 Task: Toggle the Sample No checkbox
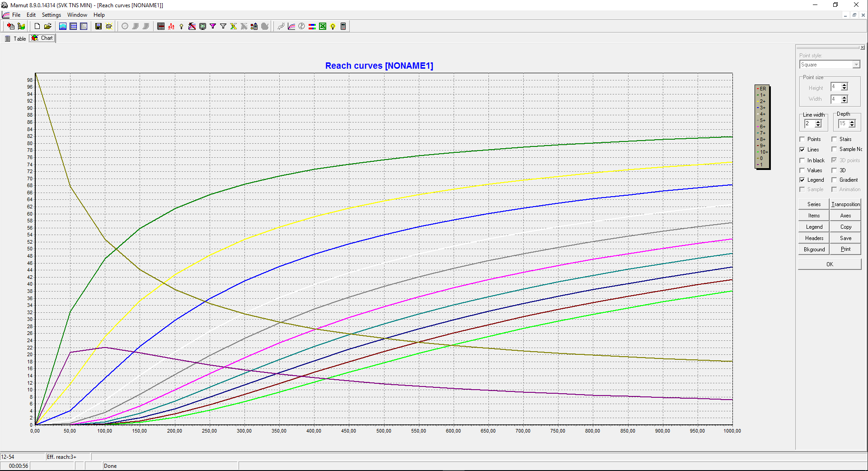pyautogui.click(x=835, y=149)
